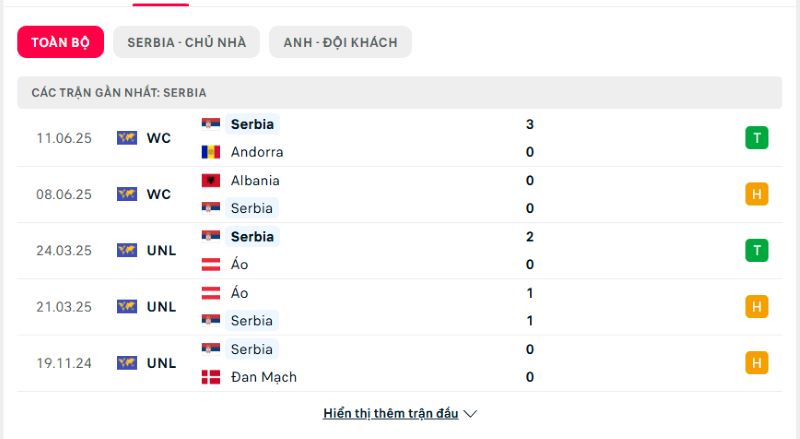The image size is (800, 439).
Task: Click the Hiển thị thêm trận đấu link
Action: click(x=390, y=413)
